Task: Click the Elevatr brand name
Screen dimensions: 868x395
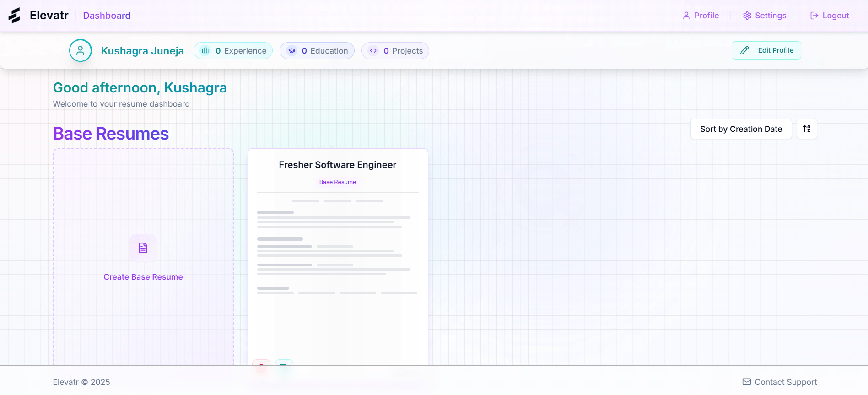Action: coord(49,16)
